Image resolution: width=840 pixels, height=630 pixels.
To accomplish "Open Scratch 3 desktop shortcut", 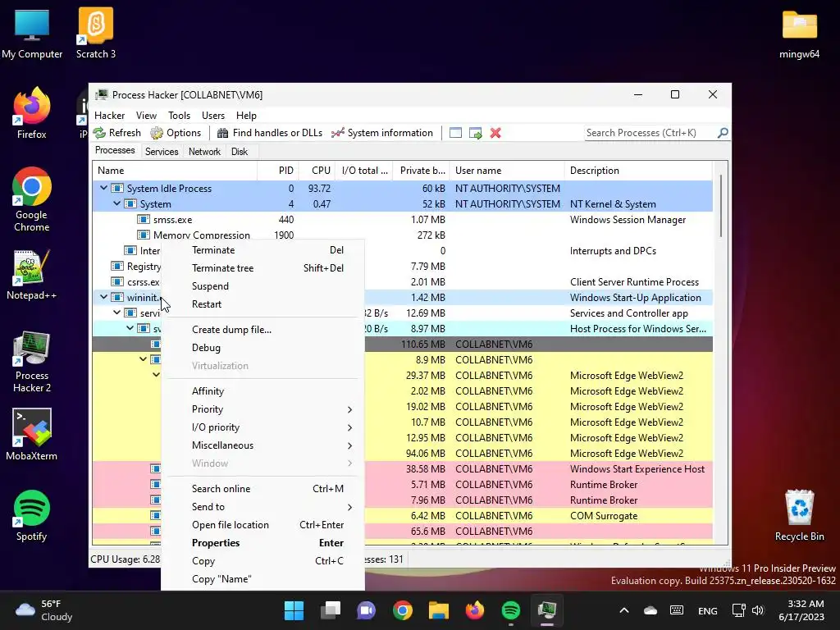I will 96,33.
